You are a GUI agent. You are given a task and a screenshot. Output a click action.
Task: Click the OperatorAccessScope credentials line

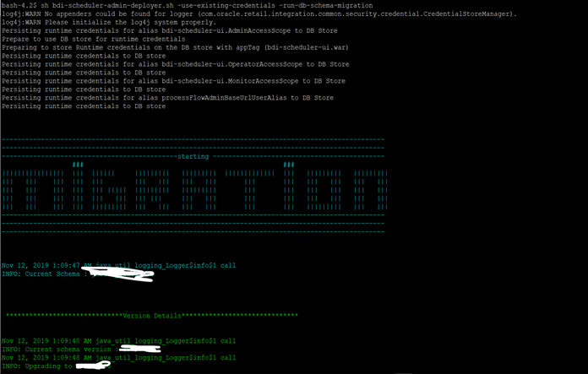click(175, 64)
